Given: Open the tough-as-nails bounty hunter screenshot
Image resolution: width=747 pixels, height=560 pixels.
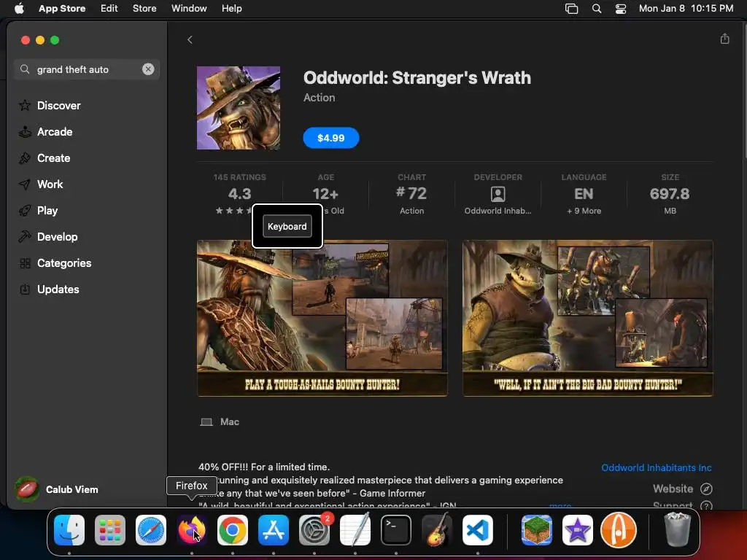Looking at the screenshot, I should (x=322, y=318).
